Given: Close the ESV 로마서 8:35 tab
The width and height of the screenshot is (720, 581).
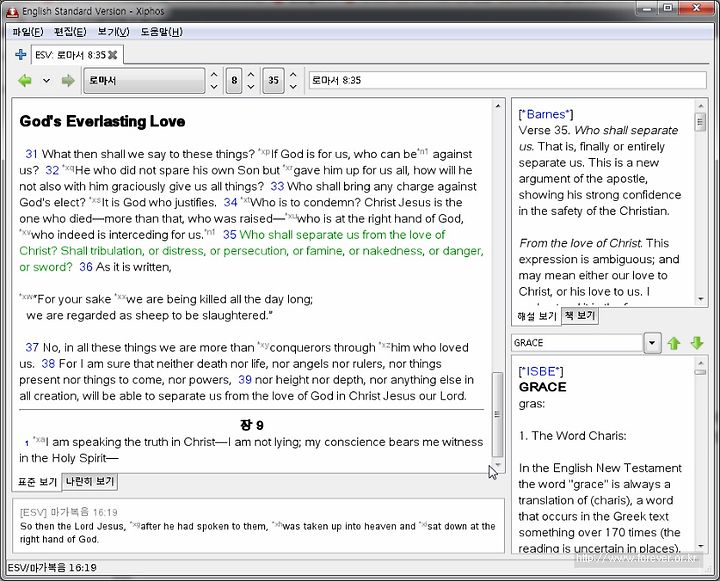Looking at the screenshot, I should [112, 55].
